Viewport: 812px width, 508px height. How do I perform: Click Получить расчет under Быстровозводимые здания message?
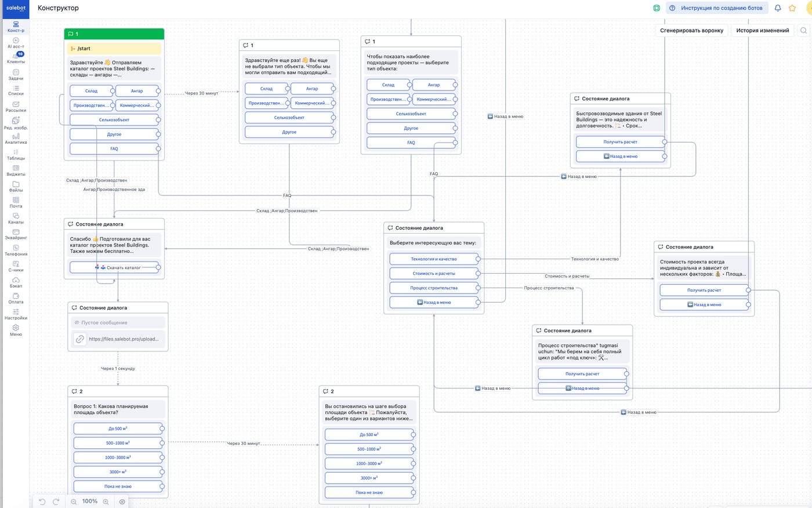[x=620, y=142]
